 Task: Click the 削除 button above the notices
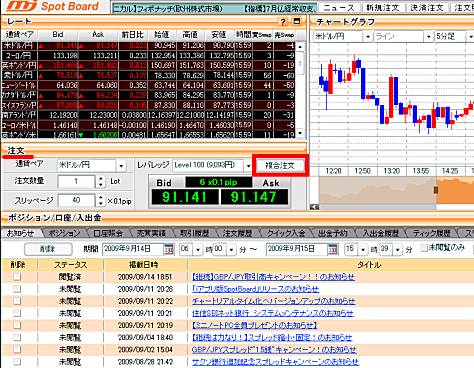(48, 249)
